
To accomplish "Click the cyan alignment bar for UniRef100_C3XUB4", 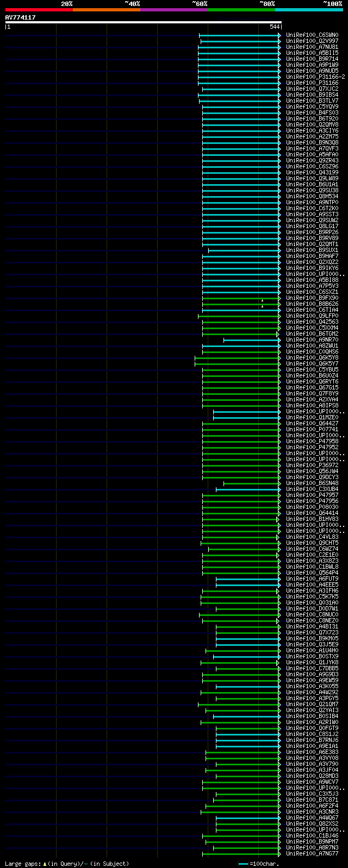I will (248, 489).
